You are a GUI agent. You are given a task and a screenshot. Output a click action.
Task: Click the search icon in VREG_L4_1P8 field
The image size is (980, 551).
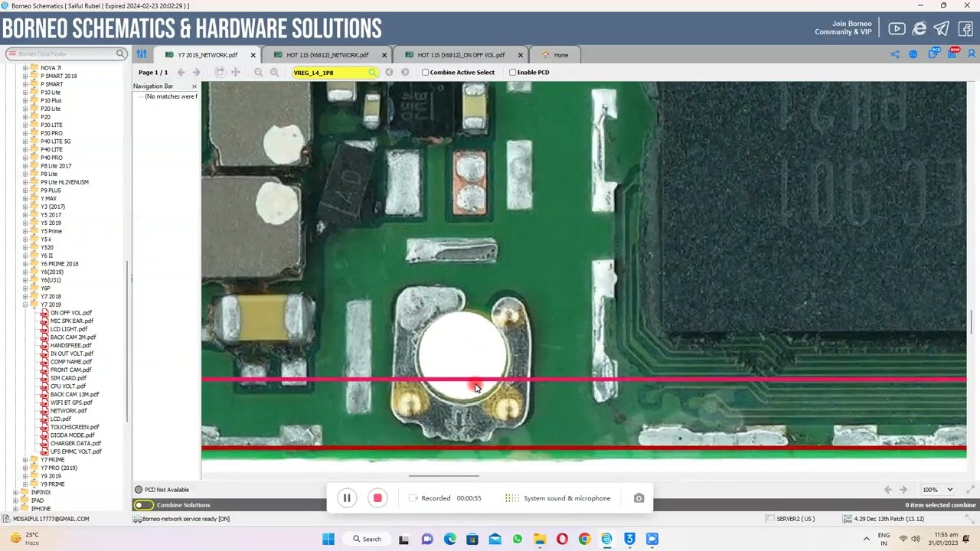(x=372, y=73)
